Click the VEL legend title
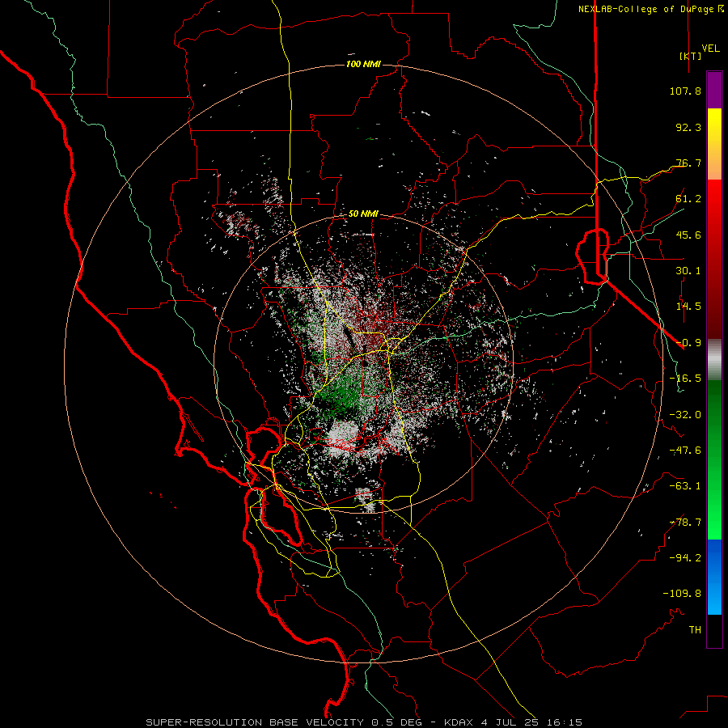Image resolution: width=728 pixels, height=728 pixels. (710, 49)
